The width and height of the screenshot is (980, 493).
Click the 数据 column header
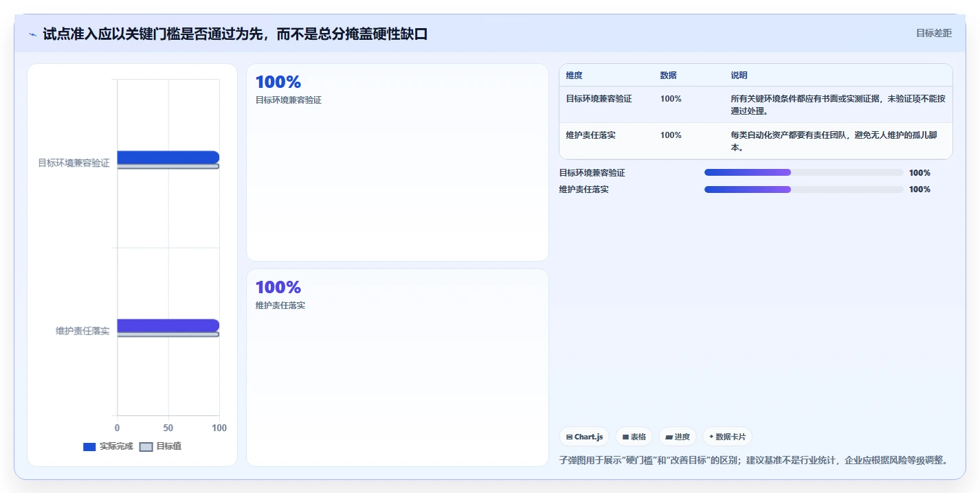(669, 76)
